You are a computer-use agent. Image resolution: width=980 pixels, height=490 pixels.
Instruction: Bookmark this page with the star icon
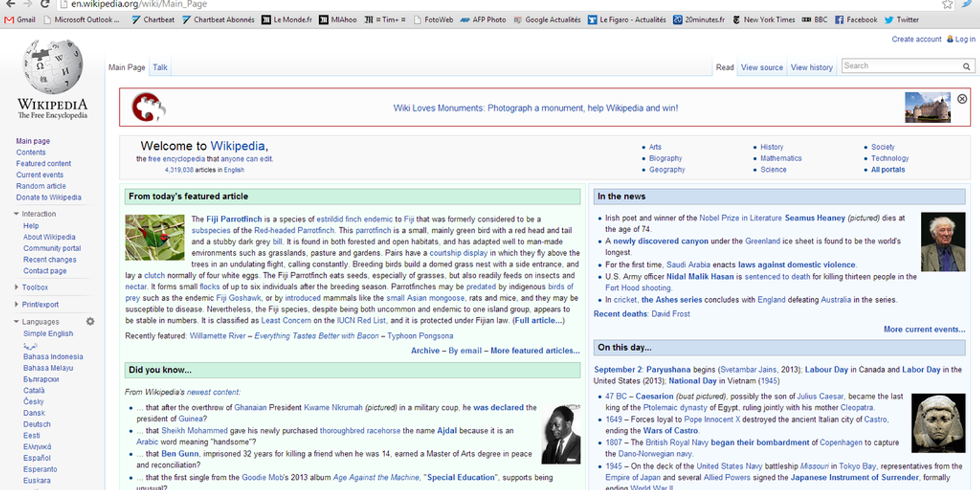947,4
